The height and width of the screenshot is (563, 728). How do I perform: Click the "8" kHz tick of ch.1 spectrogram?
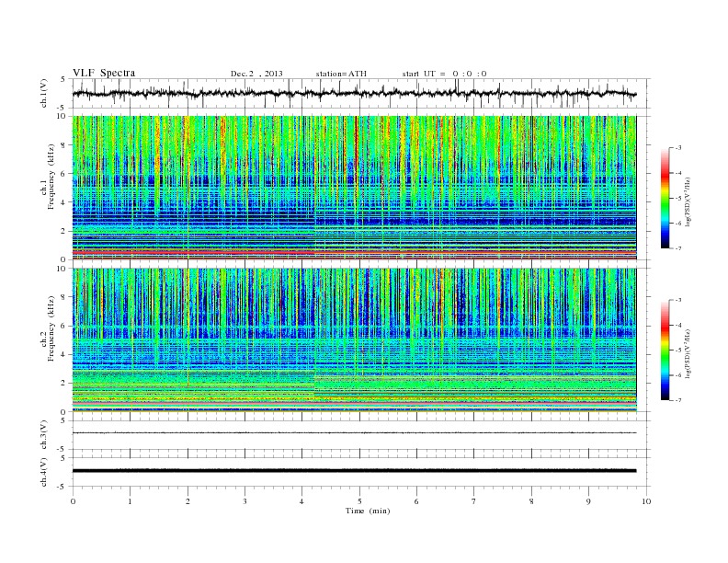(63, 145)
